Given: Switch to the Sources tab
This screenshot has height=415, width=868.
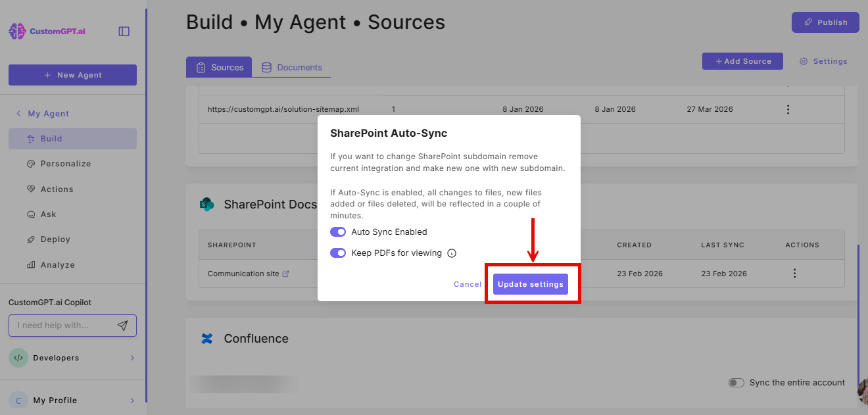Looking at the screenshot, I should coord(219,67).
